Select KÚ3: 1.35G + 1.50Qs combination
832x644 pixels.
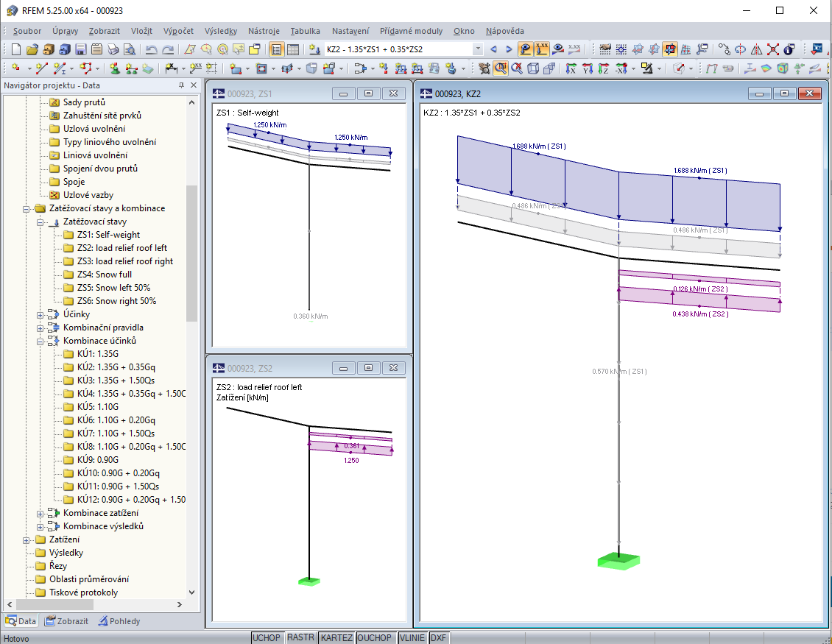tap(116, 381)
